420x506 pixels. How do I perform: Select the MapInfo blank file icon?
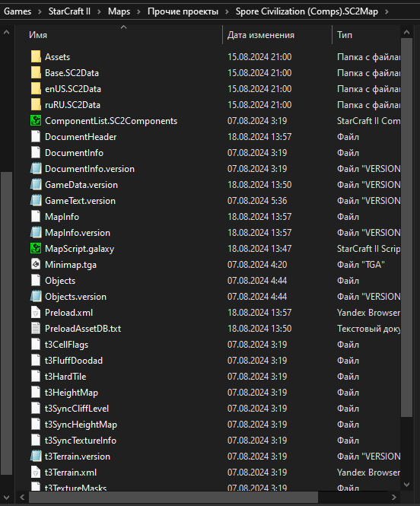(x=36, y=217)
